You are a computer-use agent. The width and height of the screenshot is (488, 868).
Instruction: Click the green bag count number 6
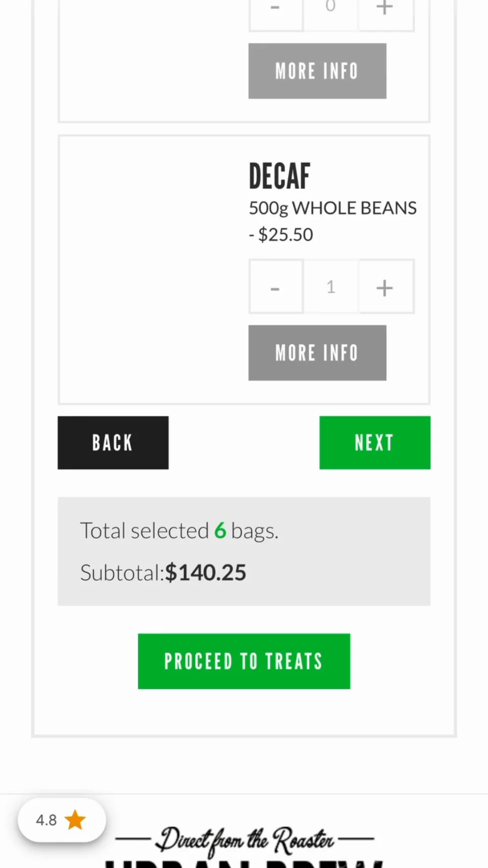(220, 531)
